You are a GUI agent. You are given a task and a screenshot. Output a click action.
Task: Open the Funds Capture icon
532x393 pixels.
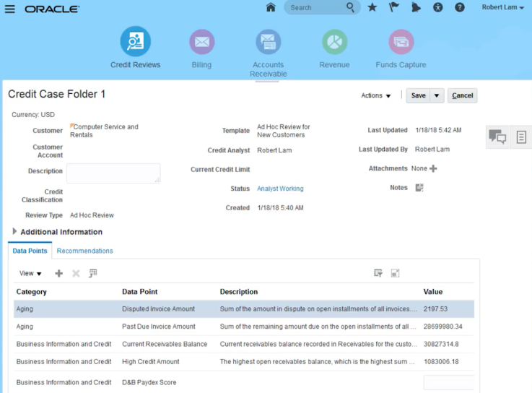click(401, 42)
